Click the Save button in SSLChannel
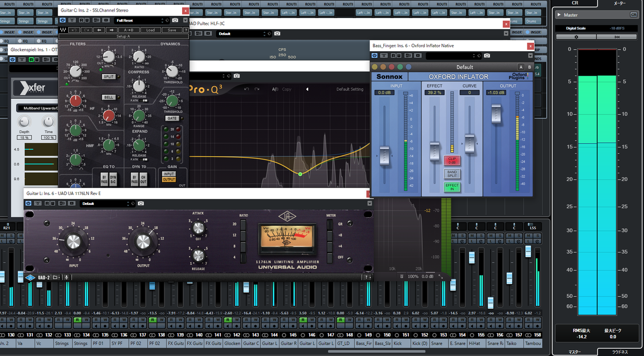This screenshot has width=644, height=356. [171, 30]
